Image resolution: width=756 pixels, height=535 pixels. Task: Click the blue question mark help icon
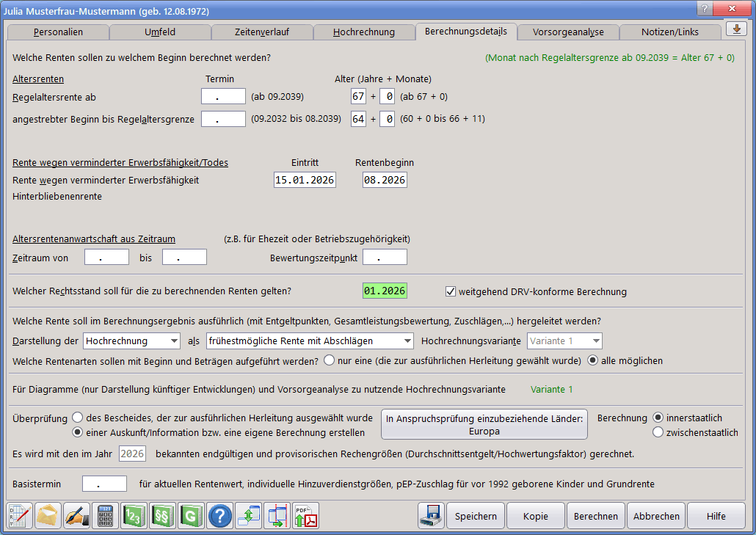pyautogui.click(x=219, y=516)
